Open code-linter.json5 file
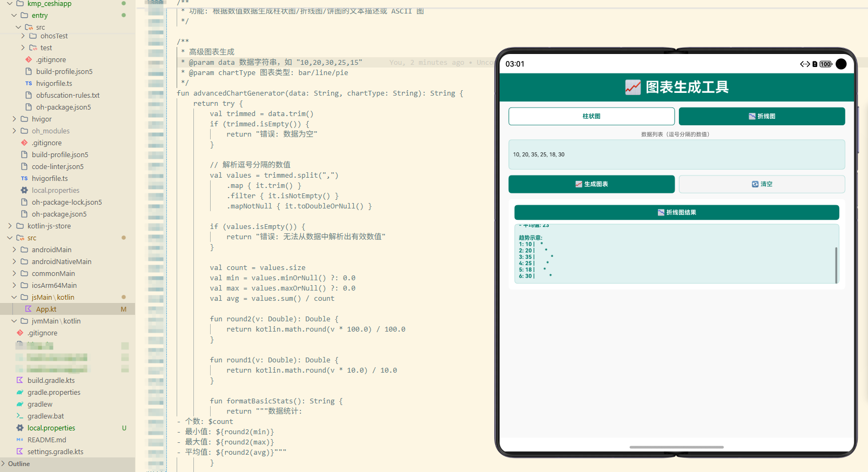Image resolution: width=868 pixels, height=472 pixels. (x=57, y=167)
